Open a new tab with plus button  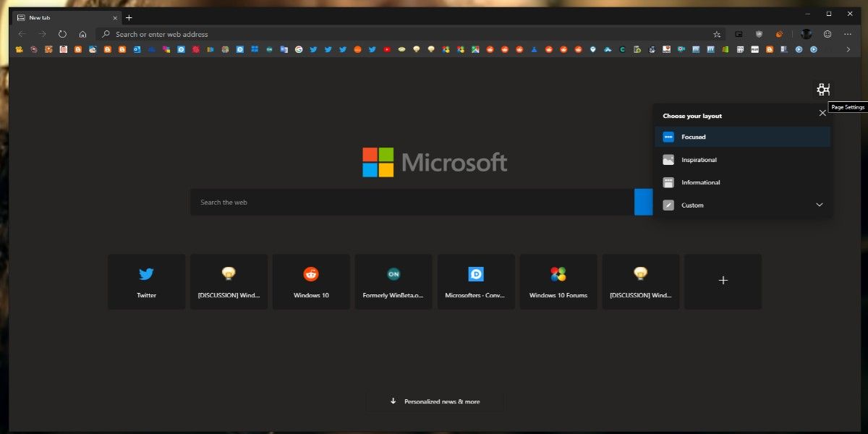[129, 17]
